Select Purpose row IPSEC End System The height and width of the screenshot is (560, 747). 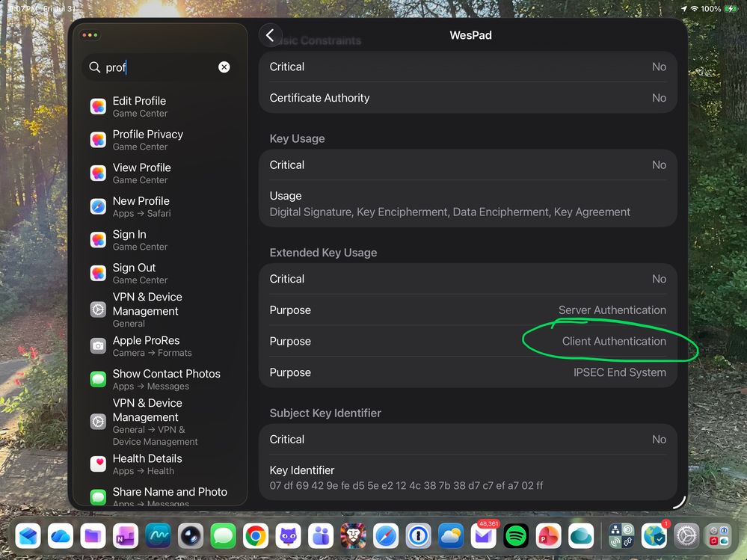point(468,372)
